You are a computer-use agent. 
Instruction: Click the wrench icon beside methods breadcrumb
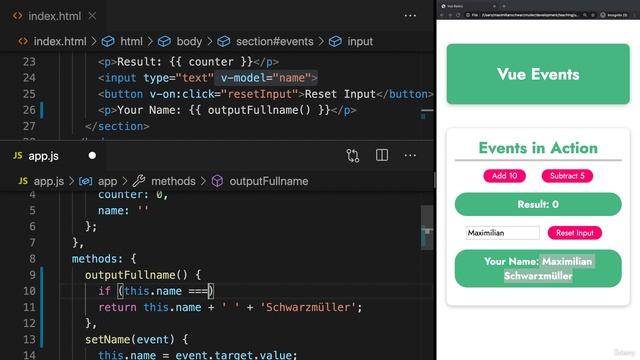click(x=139, y=181)
